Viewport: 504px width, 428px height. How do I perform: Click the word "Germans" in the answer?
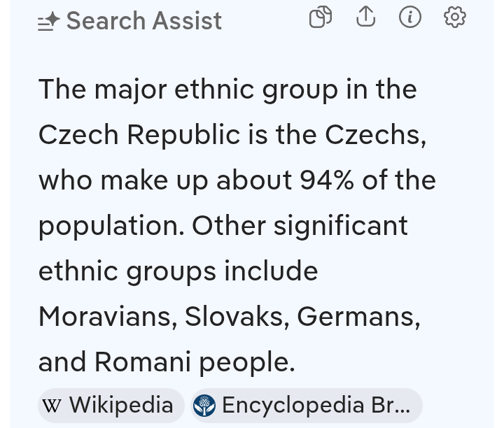pos(358,317)
